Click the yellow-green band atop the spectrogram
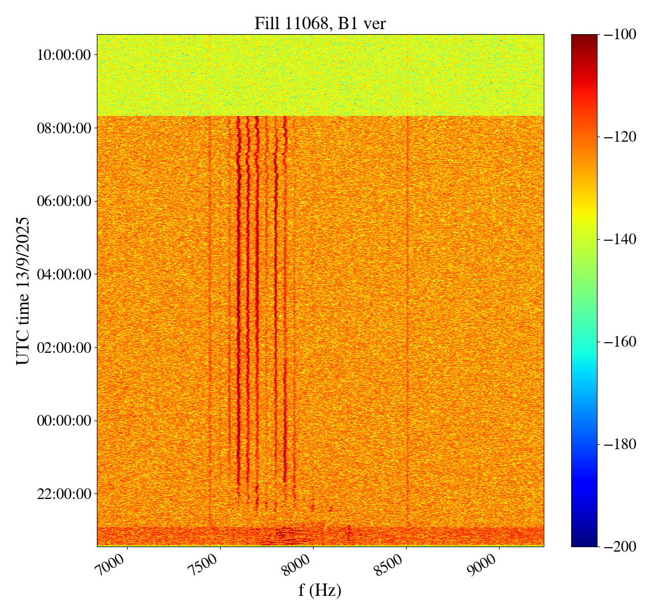This screenshot has height=616, width=672. [320, 76]
